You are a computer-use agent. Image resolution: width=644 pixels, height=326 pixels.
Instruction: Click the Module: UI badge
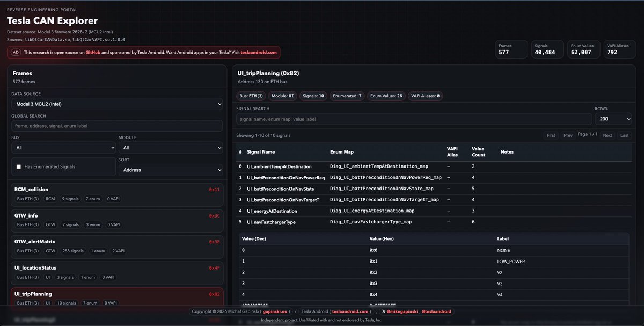click(283, 96)
